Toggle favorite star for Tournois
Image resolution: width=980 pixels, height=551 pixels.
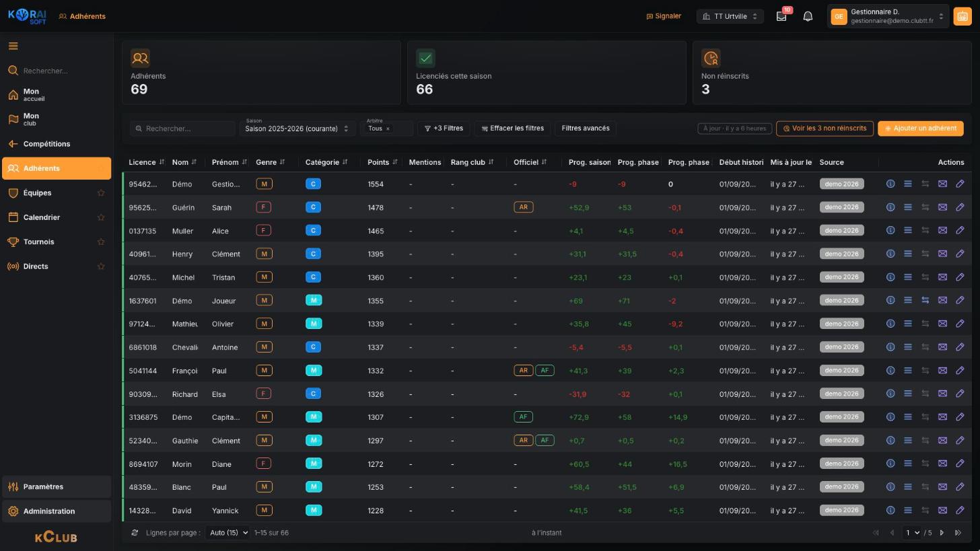click(x=101, y=242)
